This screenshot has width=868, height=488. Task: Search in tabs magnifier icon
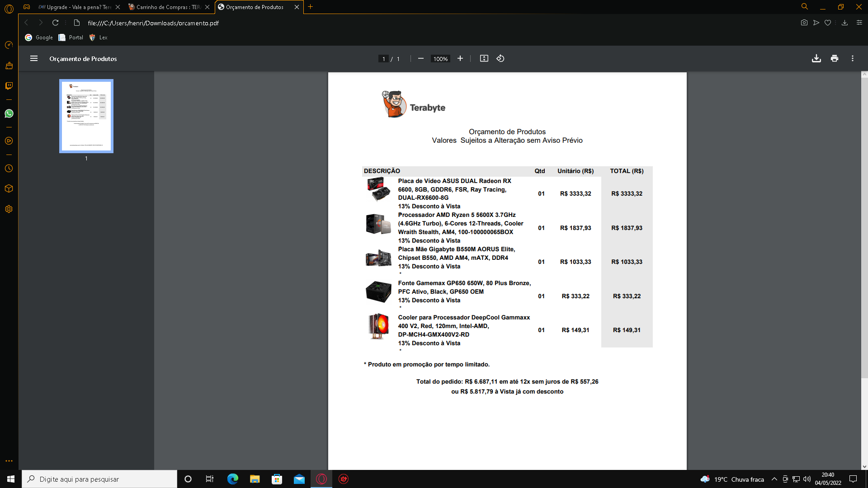805,7
